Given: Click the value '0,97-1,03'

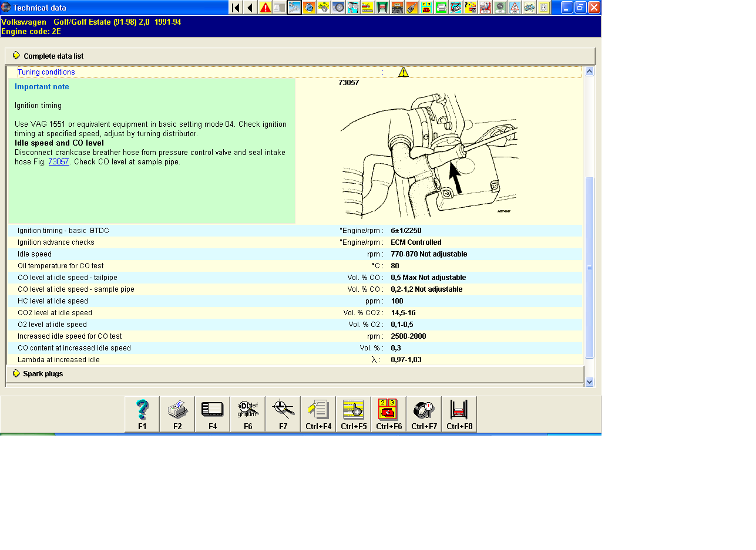Looking at the screenshot, I should (x=406, y=360).
